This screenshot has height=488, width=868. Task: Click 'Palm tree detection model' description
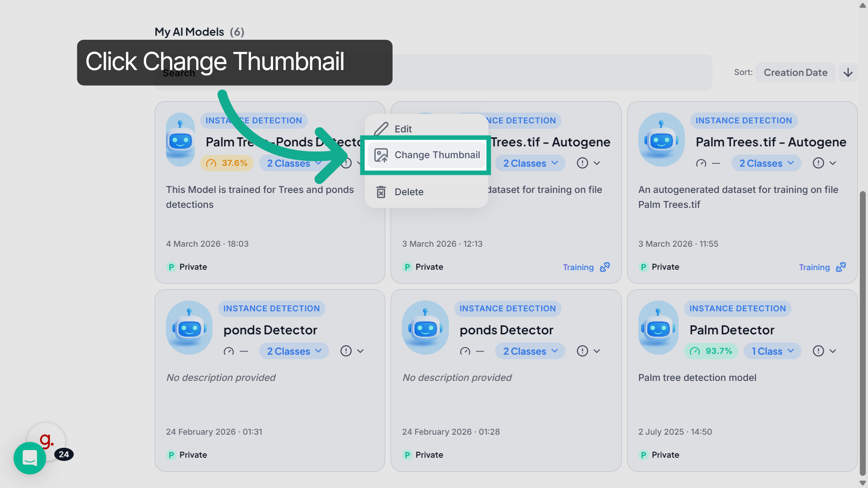[697, 378]
